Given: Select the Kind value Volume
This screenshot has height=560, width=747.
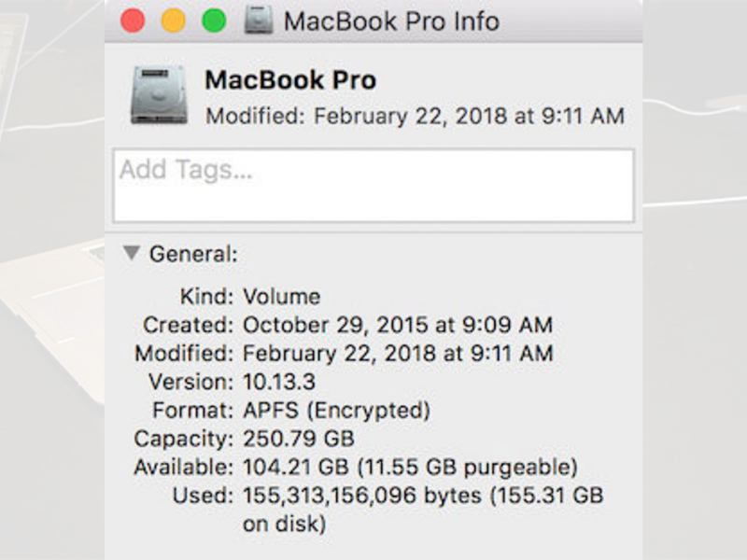Looking at the screenshot, I should [282, 297].
